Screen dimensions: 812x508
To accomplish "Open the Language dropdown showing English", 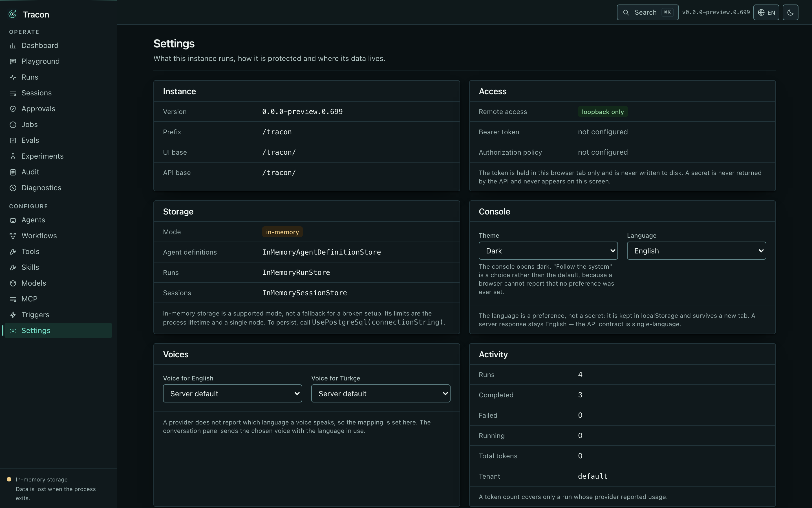I will click(x=696, y=251).
